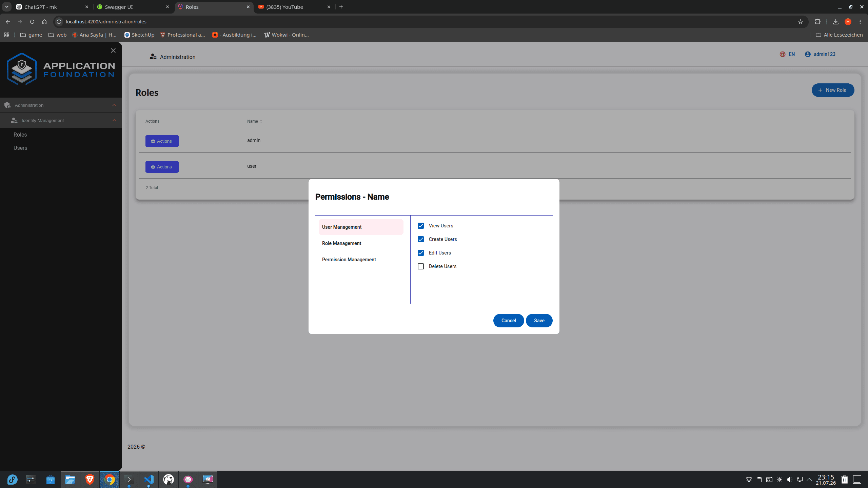Expand hidden system tray icons arrow
This screenshot has height=488, width=868.
pyautogui.click(x=809, y=480)
